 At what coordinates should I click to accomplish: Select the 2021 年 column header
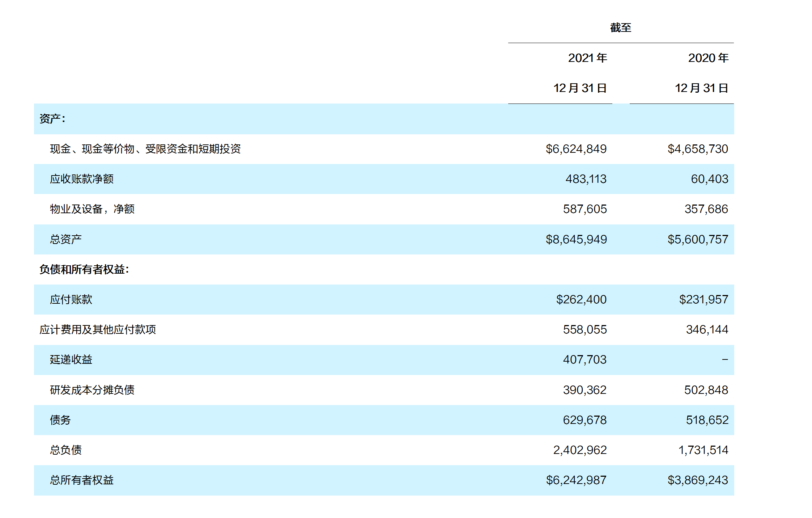tap(587, 58)
